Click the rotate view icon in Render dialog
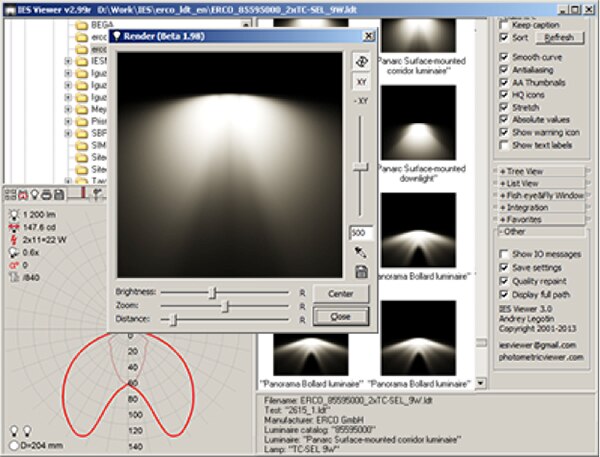 (x=362, y=61)
